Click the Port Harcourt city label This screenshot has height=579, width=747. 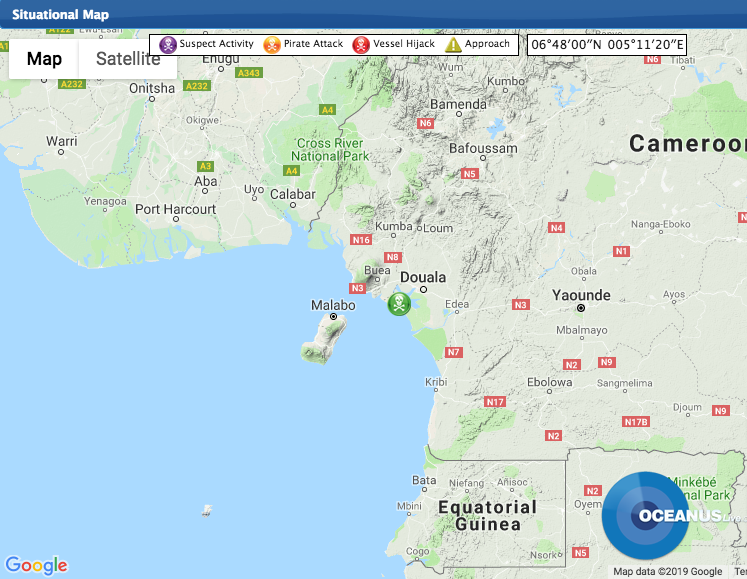pyautogui.click(x=175, y=209)
